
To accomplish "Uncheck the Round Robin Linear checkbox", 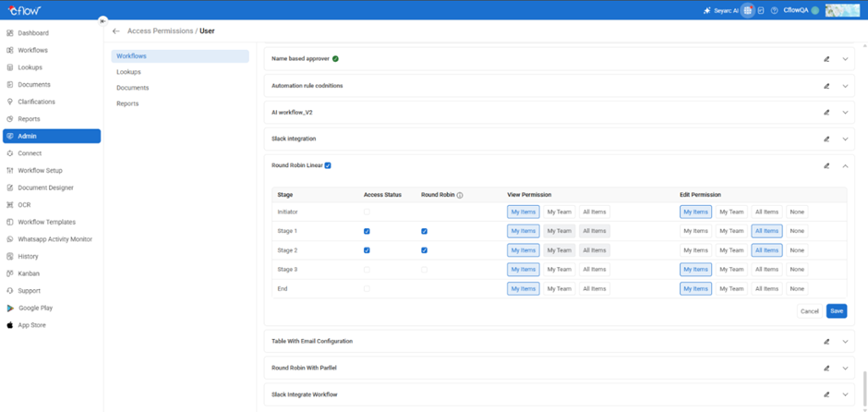I will (328, 166).
